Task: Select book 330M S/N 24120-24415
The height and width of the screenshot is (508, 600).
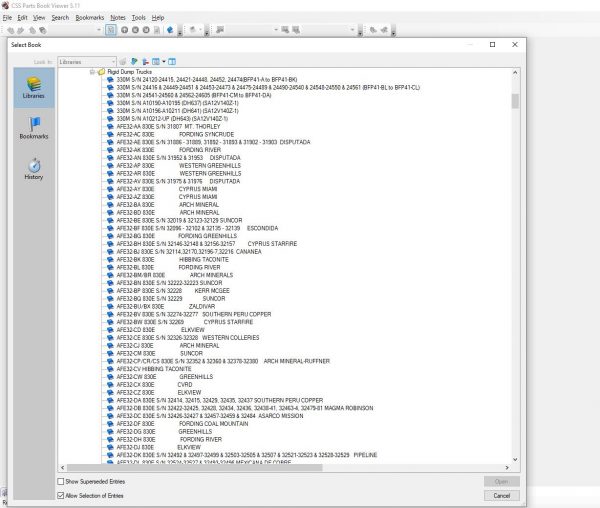Action: [207, 80]
